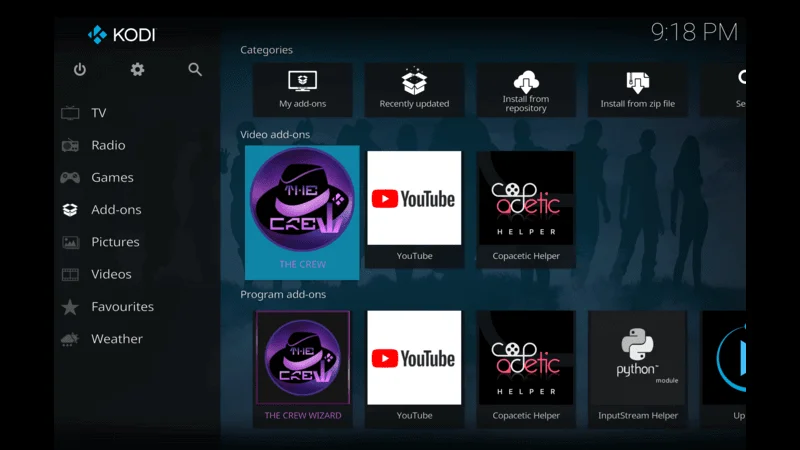Open the settings gear icon

[137, 69]
